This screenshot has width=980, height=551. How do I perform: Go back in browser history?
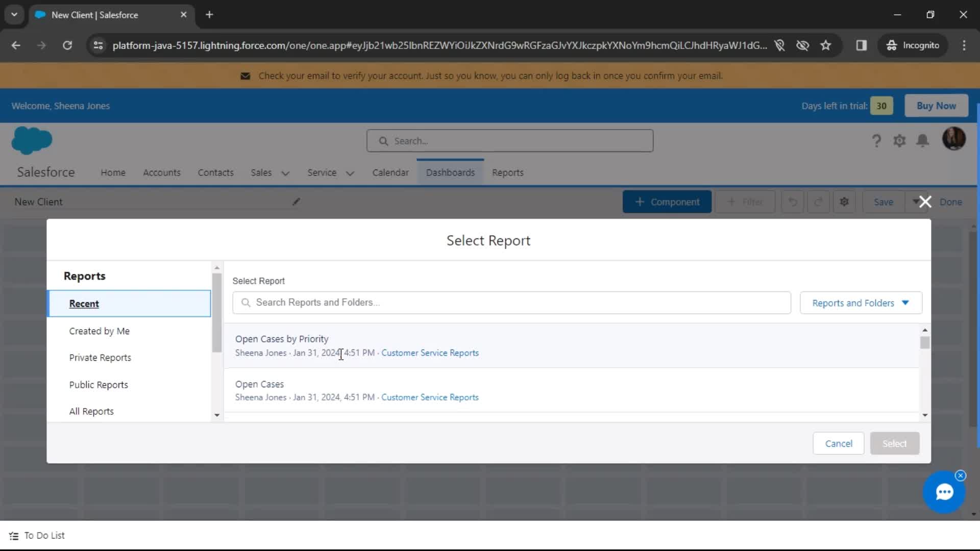[16, 45]
